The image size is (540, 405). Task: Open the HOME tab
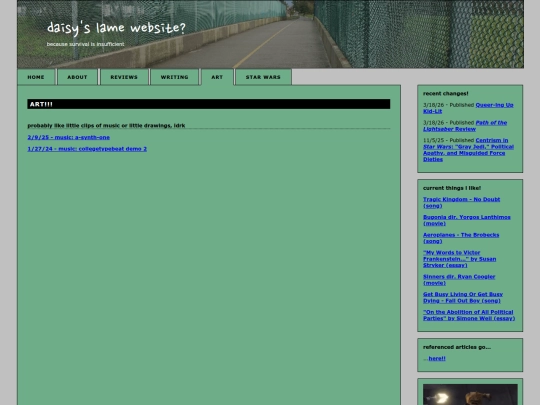36,77
